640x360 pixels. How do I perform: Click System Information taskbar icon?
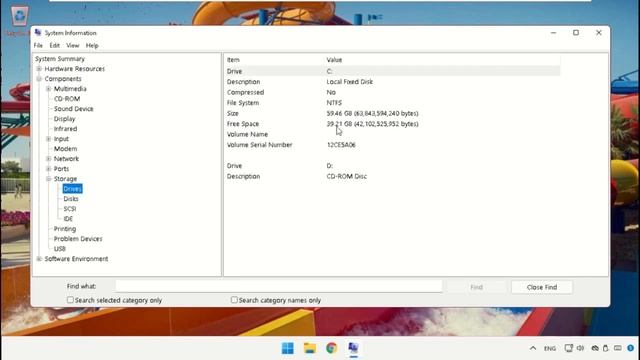point(353,348)
